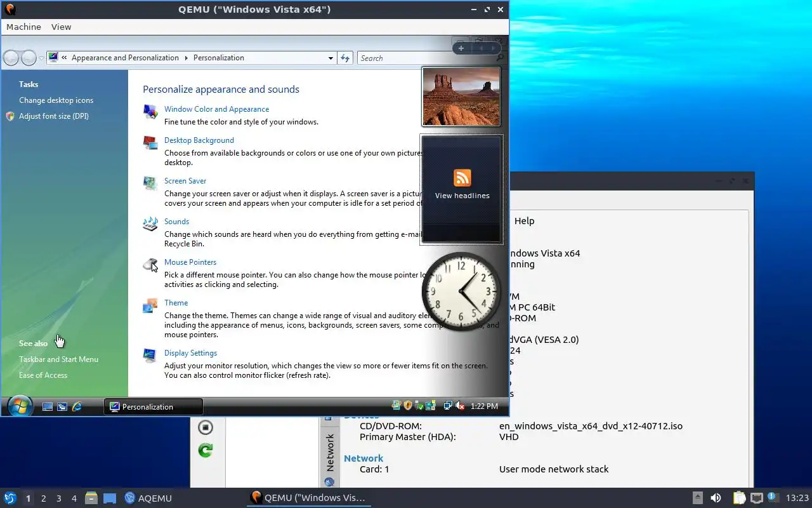Click the Vista tray muted volume icon
The height and width of the screenshot is (508, 812).
tap(460, 406)
